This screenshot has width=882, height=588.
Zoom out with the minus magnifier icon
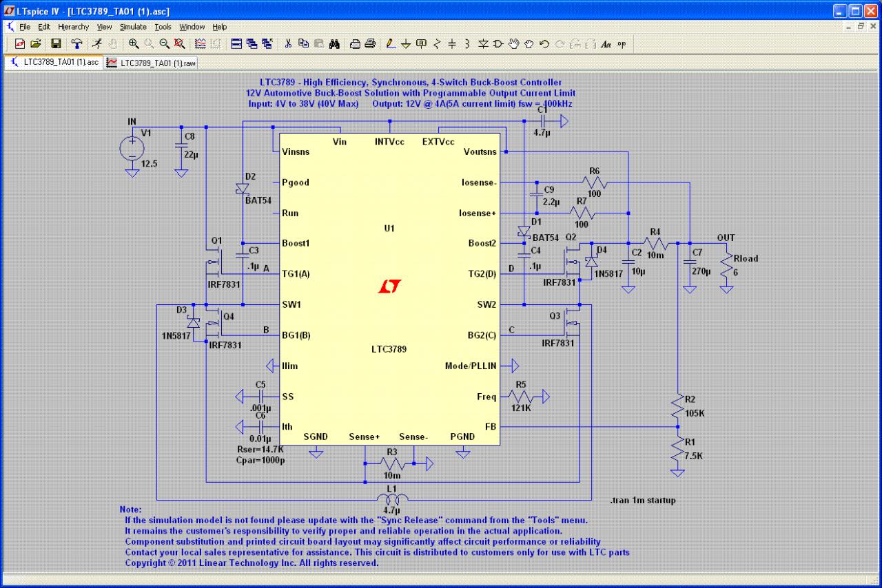click(x=164, y=44)
